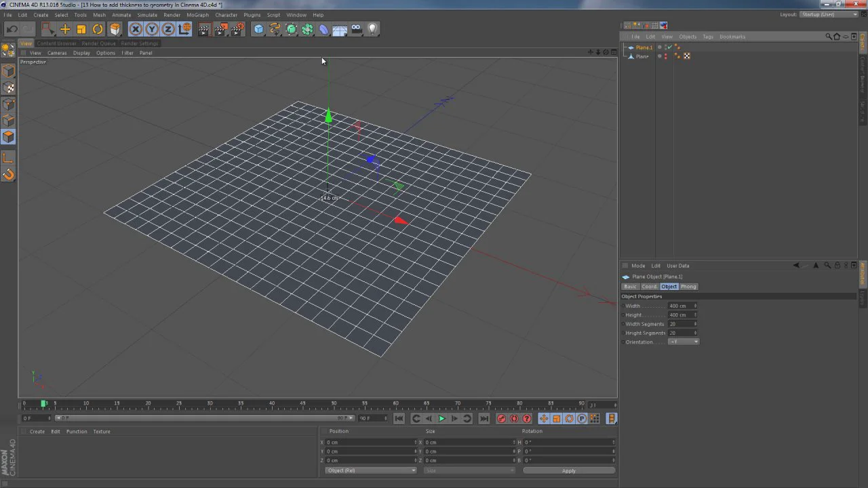Toggle world coordinate system icon

coord(184,29)
